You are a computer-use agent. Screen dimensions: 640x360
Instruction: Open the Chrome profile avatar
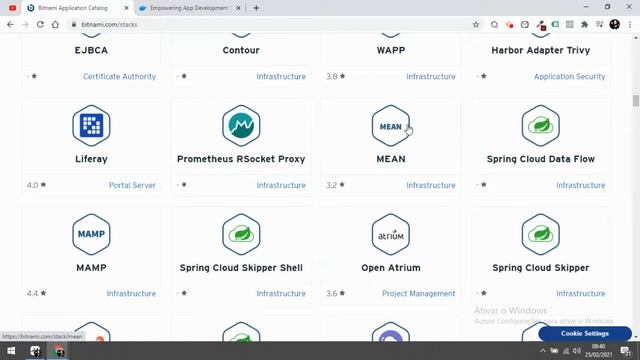click(615, 24)
